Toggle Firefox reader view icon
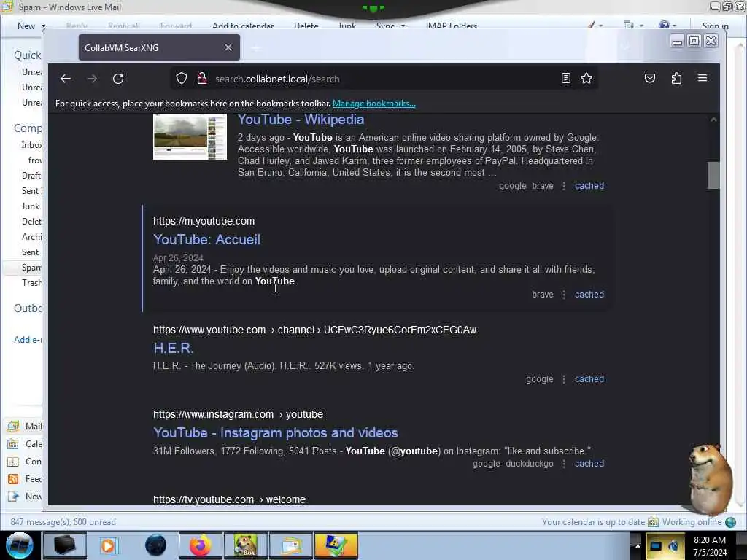Viewport: 747px width, 560px height. click(x=565, y=78)
